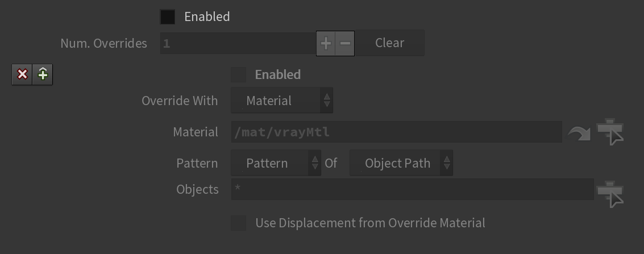The image size is (644, 254).
Task: Insert override before using green plus icon
Action: (x=43, y=74)
